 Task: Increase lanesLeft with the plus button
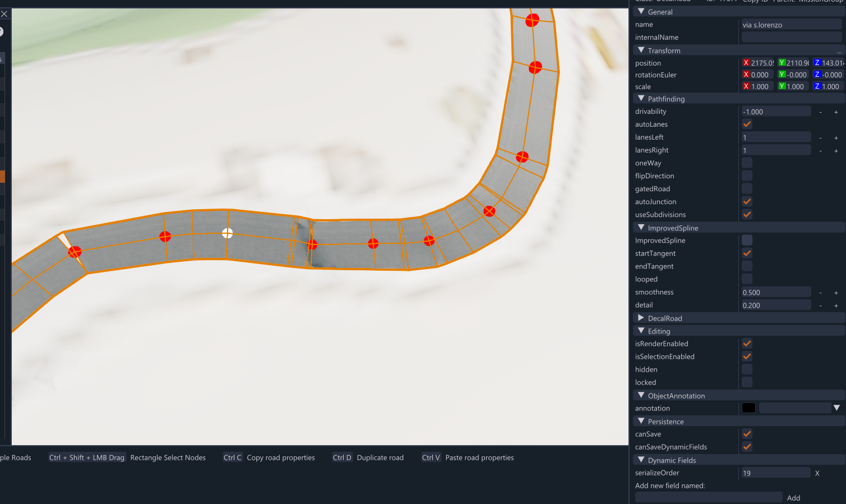pos(836,138)
